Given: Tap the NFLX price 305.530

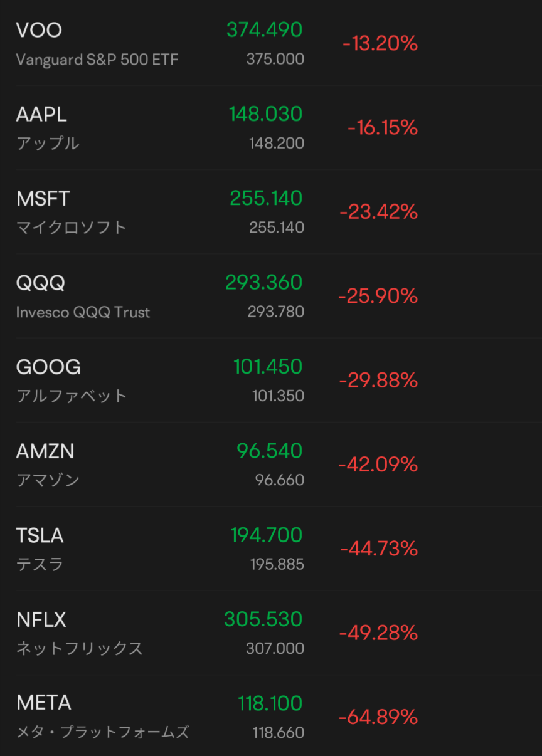Looking at the screenshot, I should 263,619.
